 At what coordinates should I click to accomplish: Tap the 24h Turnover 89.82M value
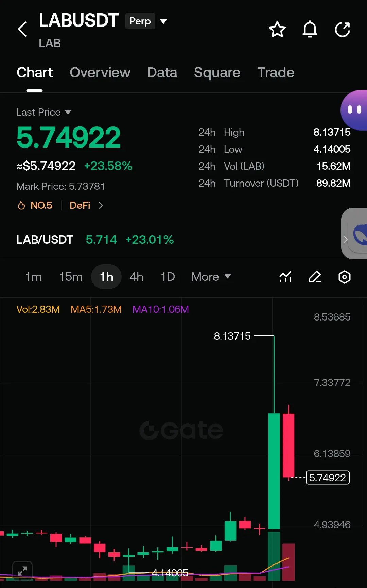click(333, 183)
